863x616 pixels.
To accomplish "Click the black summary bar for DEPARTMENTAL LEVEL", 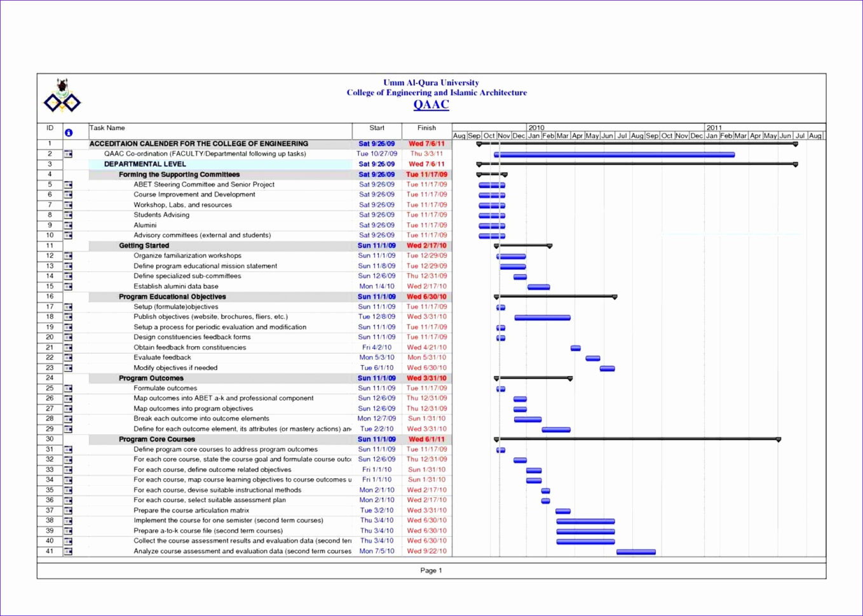I will (x=635, y=164).
